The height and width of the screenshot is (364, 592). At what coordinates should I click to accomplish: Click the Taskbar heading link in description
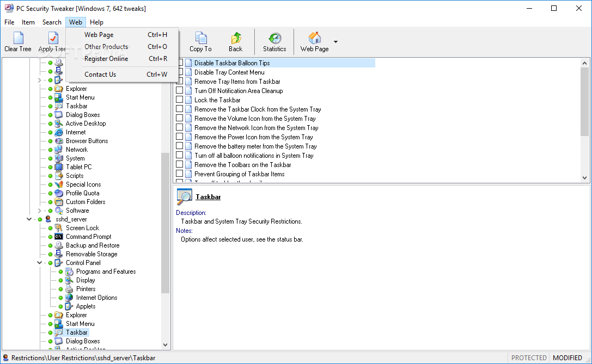pos(208,197)
